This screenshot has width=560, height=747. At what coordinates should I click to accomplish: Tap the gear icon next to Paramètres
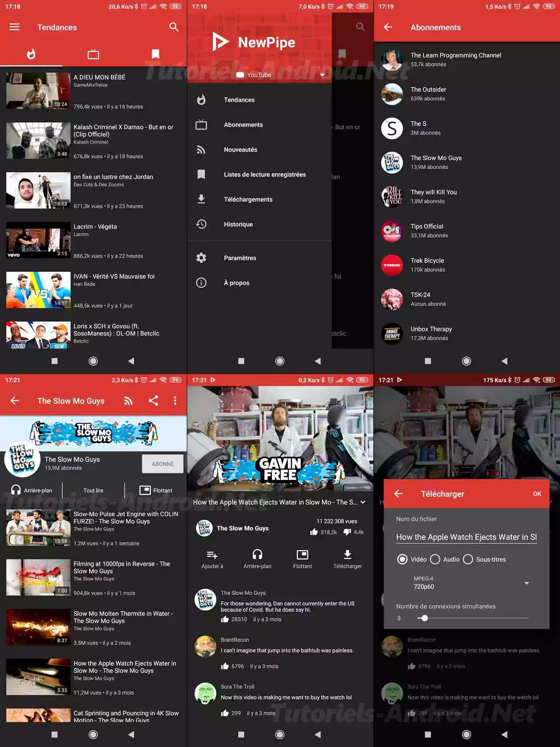[201, 258]
